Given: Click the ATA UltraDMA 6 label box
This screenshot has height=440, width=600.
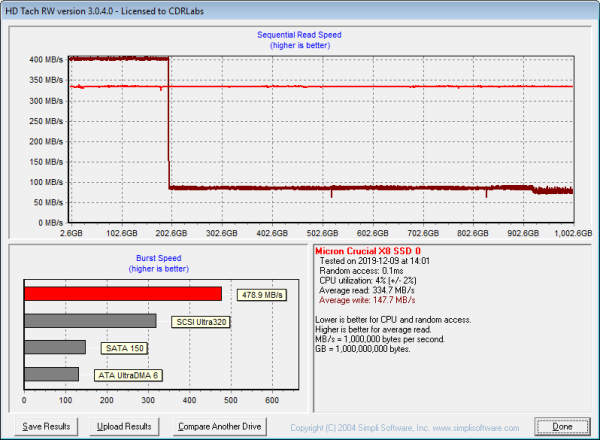Looking at the screenshot, I should coord(130,374).
